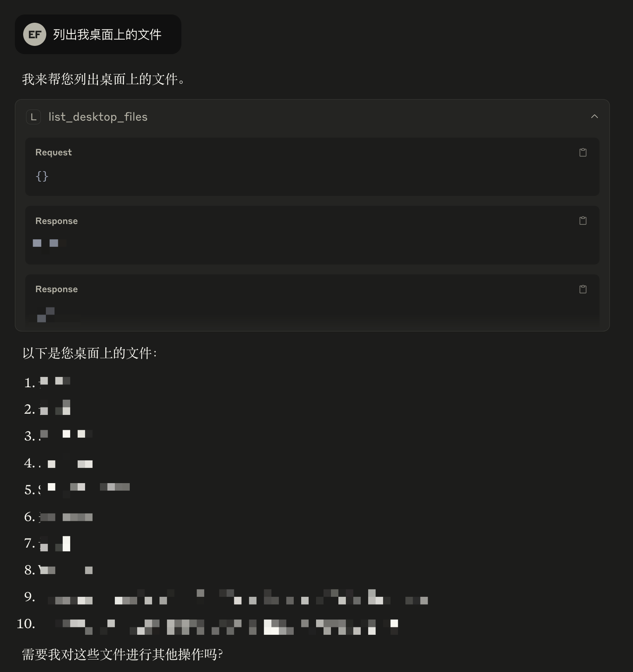The image size is (633, 672).
Task: Copy the second Response block contents
Action: click(x=583, y=289)
